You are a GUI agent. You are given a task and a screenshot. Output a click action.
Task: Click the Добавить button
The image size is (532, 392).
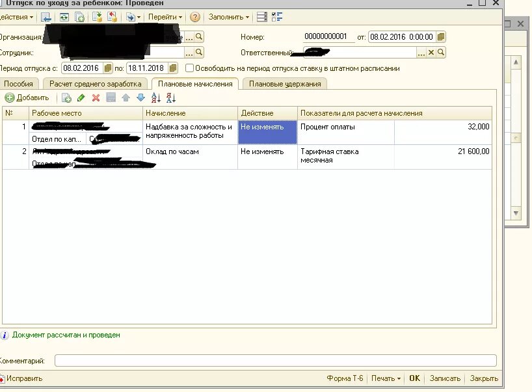pos(27,98)
